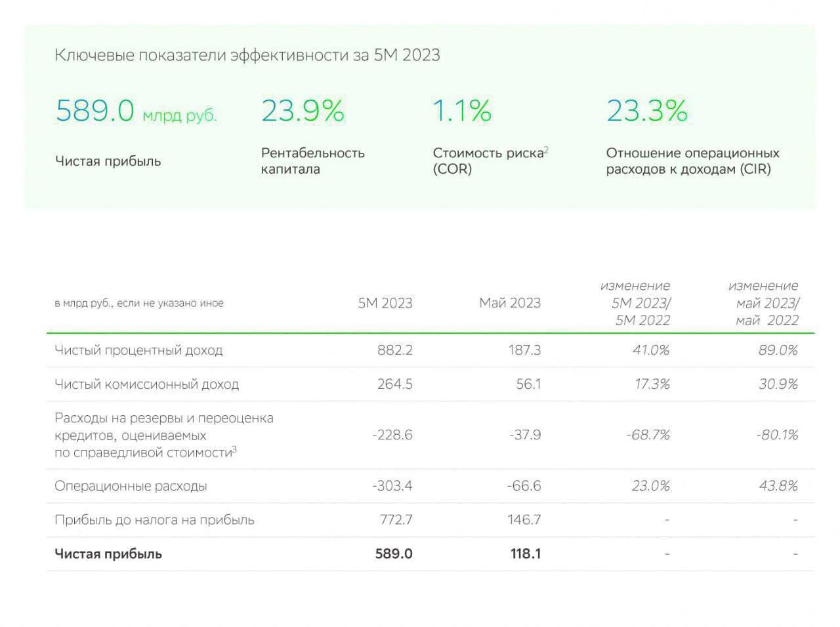Select the 23.9% return on equity value
The height and width of the screenshot is (627, 840).
(303, 110)
